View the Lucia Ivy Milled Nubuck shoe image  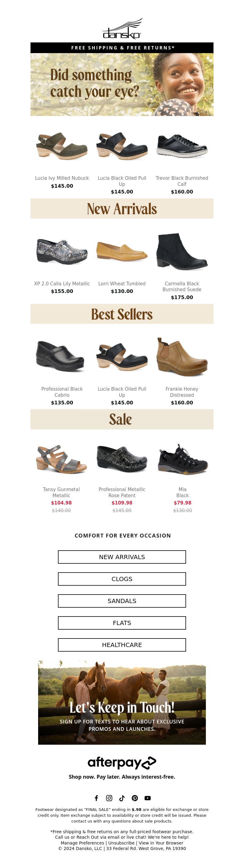click(62, 146)
